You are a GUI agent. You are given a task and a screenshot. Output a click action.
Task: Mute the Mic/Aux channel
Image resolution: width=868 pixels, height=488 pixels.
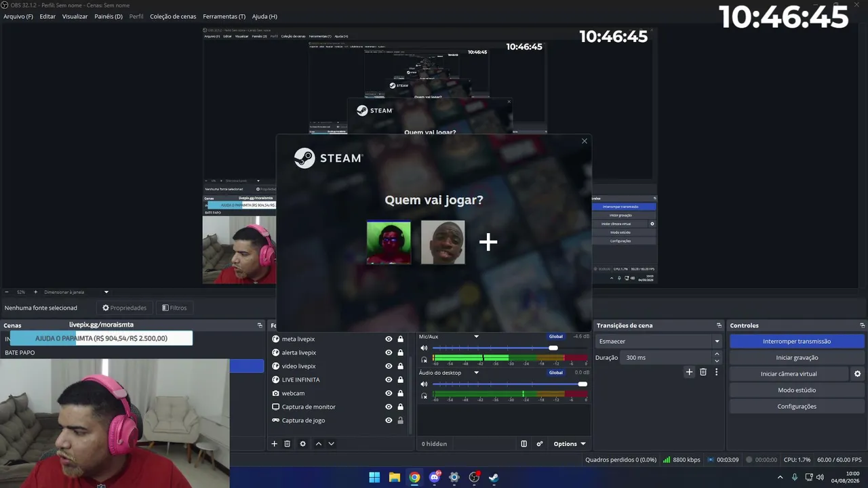click(425, 348)
